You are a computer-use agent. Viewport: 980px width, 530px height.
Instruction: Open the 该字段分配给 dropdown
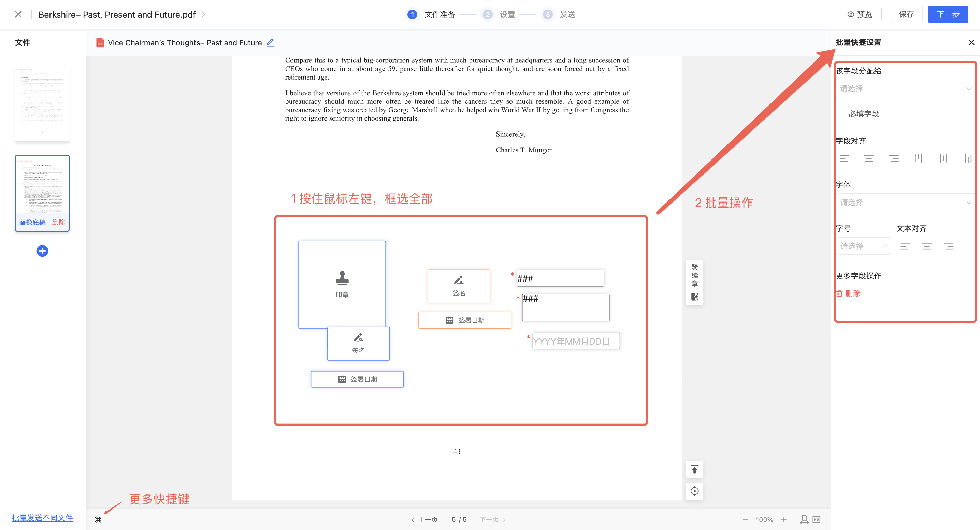[905, 88]
